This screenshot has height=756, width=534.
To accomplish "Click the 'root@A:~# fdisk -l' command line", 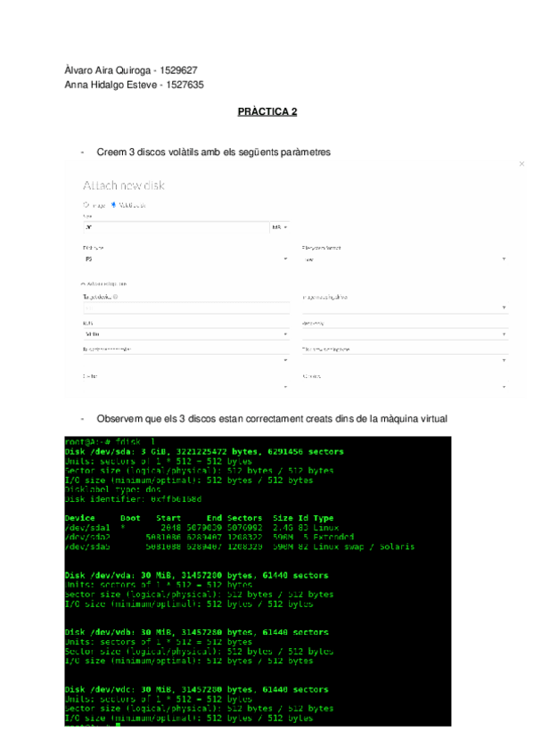I will 110,441.
